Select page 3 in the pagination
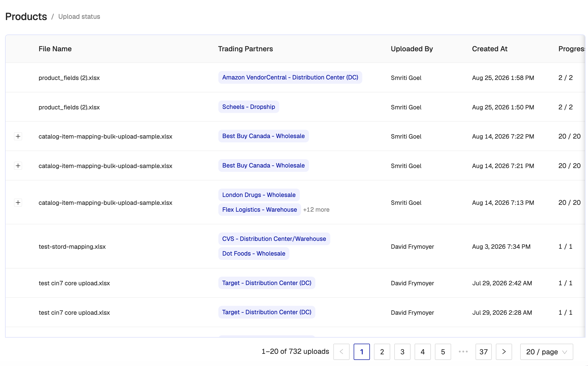Screen dimensions: 588x366 pyautogui.click(x=402, y=352)
